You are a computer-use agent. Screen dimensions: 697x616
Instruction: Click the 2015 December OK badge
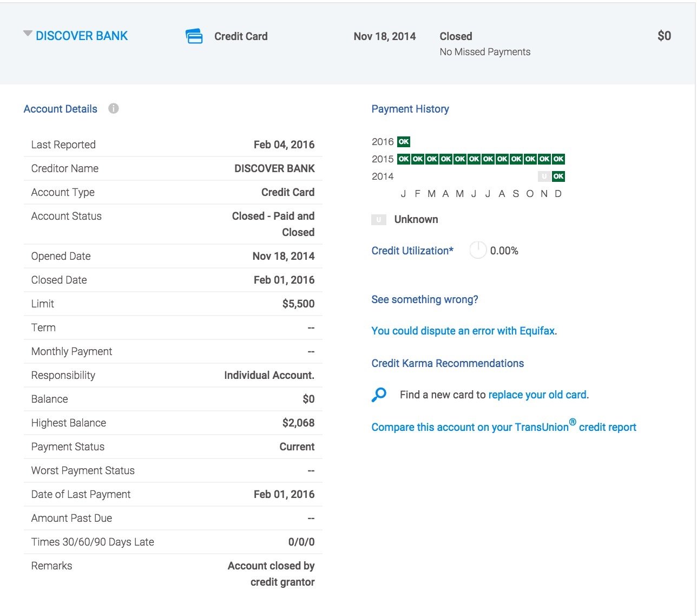click(x=558, y=159)
